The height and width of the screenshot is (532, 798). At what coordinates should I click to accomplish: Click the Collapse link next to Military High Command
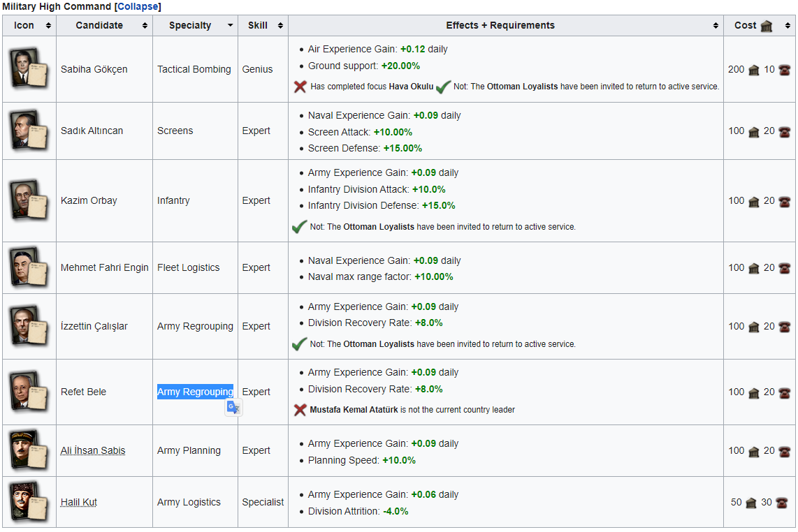point(138,6)
